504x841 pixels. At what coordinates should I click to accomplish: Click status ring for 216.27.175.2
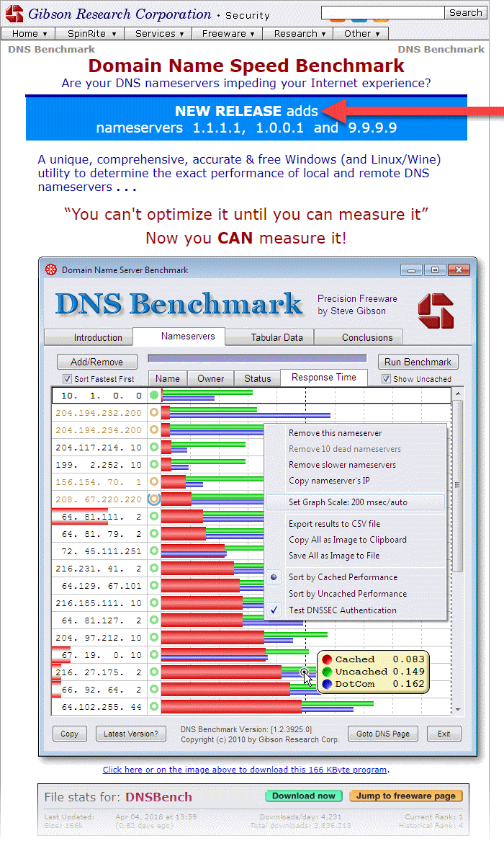[x=154, y=672]
